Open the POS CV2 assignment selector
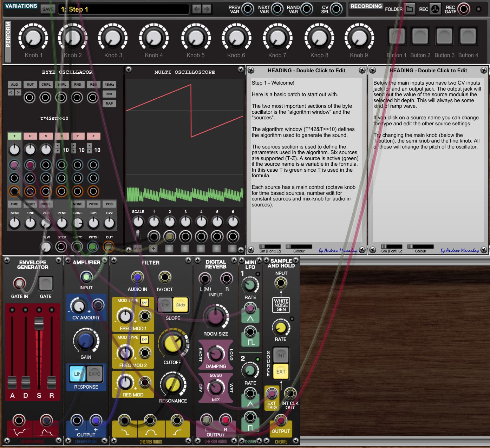 click(x=109, y=204)
